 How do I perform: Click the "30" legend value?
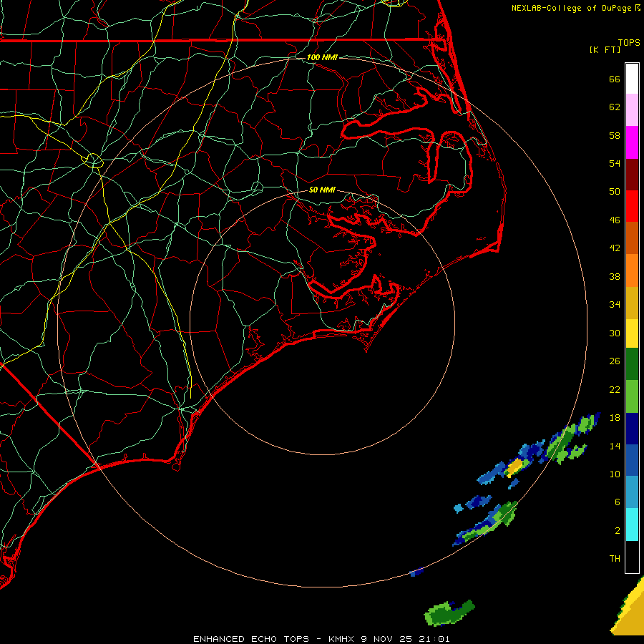(615, 333)
